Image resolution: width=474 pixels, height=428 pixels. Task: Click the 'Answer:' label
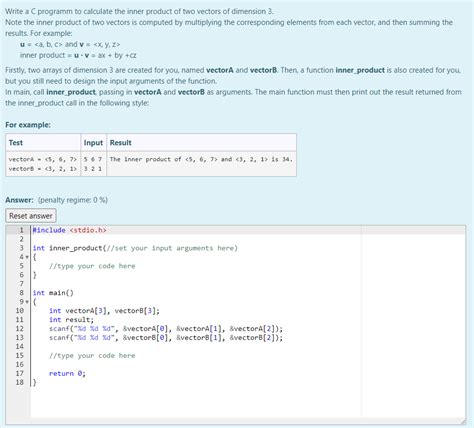click(19, 200)
